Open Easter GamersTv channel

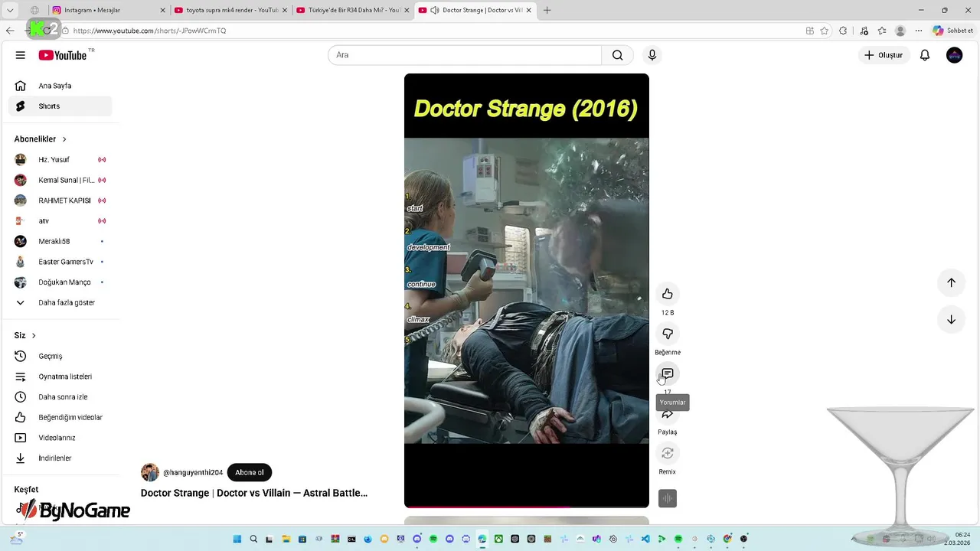coord(60,262)
